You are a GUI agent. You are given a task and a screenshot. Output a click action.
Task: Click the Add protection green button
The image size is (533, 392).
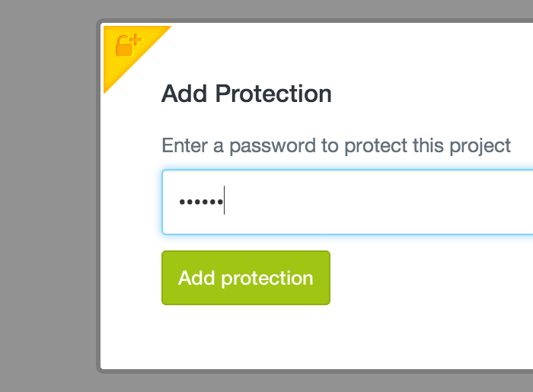(x=246, y=278)
